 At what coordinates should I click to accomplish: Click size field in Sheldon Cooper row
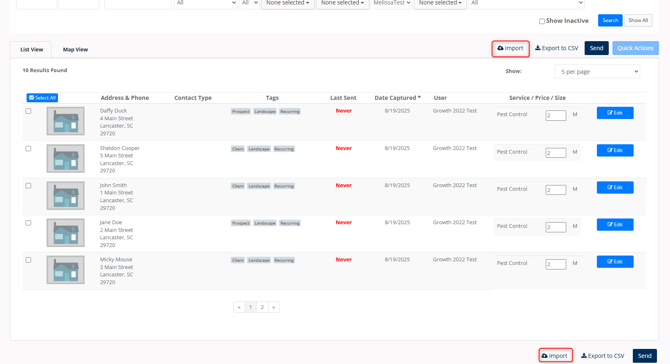pyautogui.click(x=555, y=153)
